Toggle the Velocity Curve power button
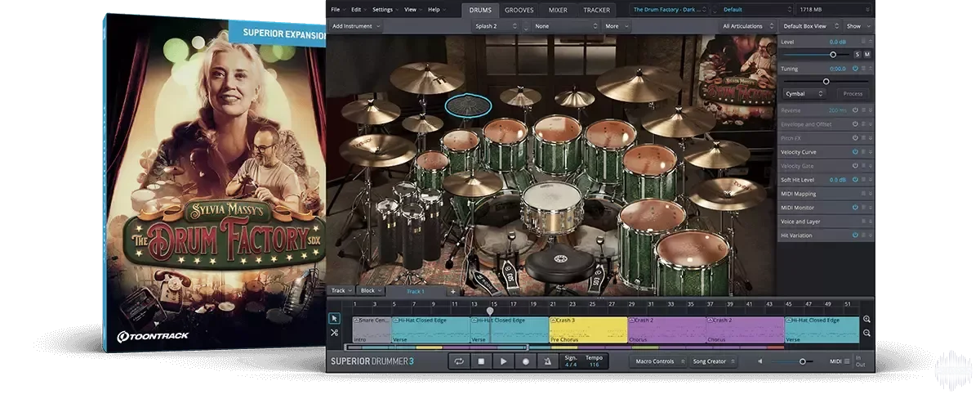 [855, 152]
